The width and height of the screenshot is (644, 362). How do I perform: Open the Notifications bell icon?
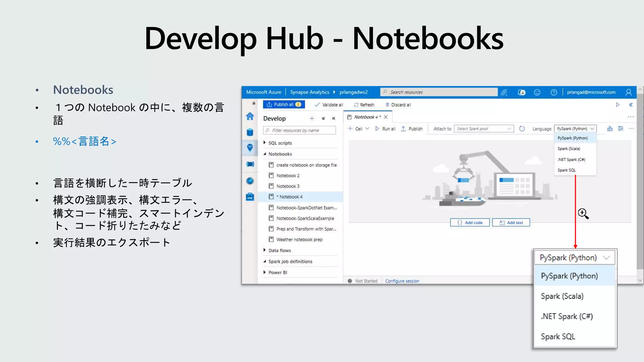tap(521, 92)
